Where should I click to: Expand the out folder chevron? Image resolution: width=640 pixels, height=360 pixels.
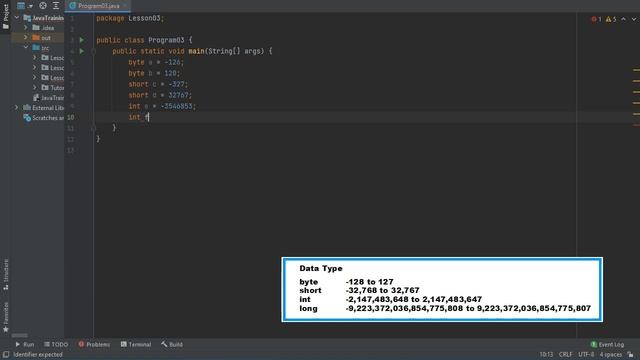tap(26, 38)
